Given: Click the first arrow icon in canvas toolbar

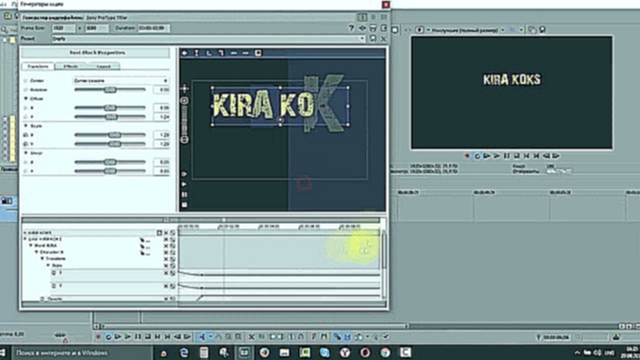Looking at the screenshot, I should [x=184, y=53].
